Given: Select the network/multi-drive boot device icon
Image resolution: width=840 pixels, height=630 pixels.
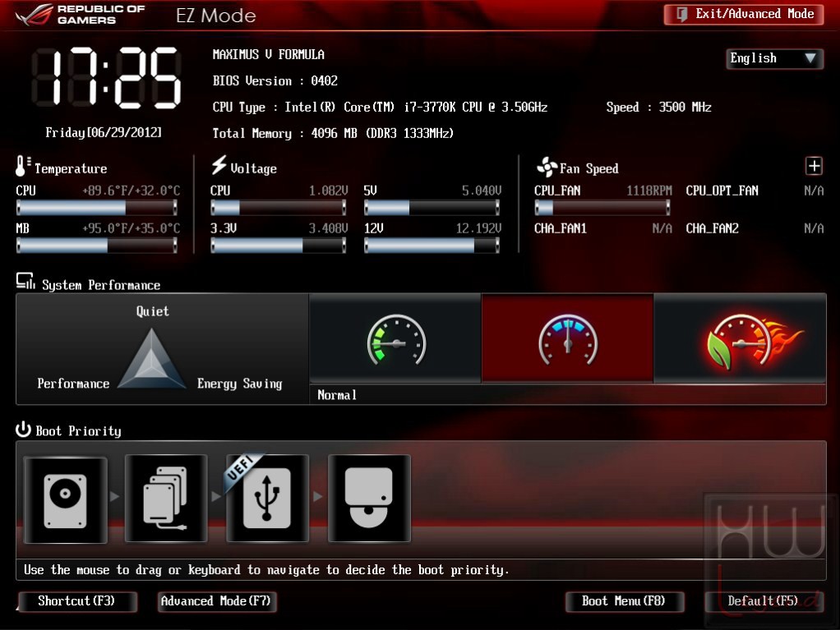Looking at the screenshot, I should (x=166, y=499).
